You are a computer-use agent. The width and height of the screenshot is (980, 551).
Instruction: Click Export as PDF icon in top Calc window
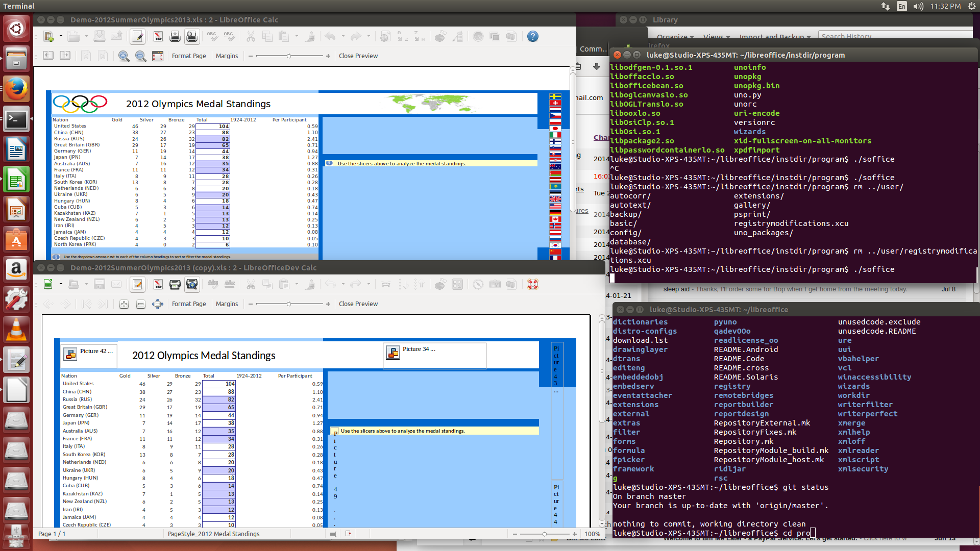pyautogui.click(x=158, y=37)
